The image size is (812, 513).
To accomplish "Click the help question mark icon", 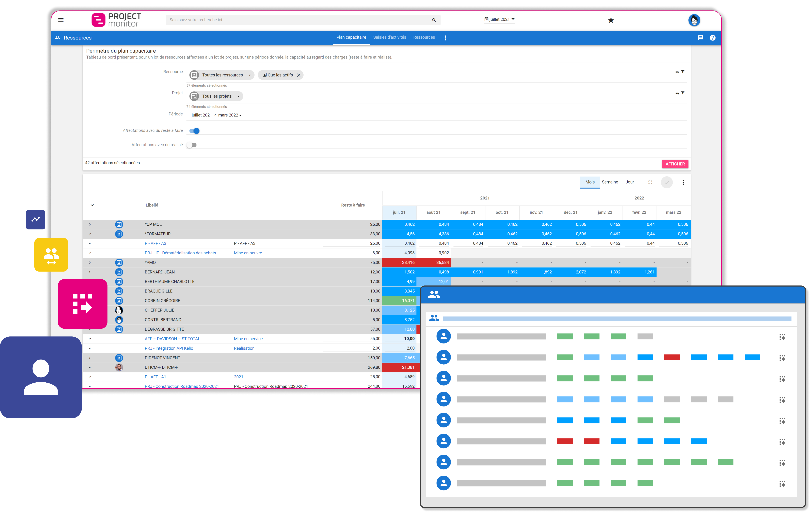I will pyautogui.click(x=712, y=38).
